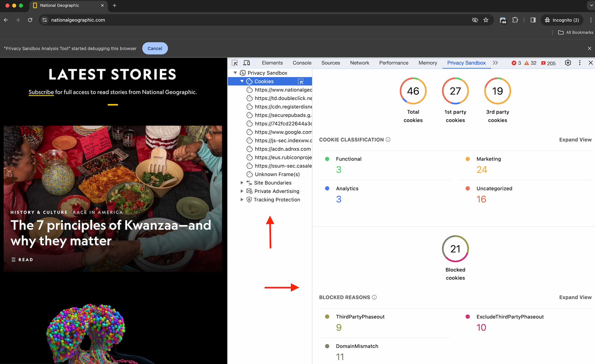
Task: Show more DevTools tabs chevron
Action: [495, 63]
